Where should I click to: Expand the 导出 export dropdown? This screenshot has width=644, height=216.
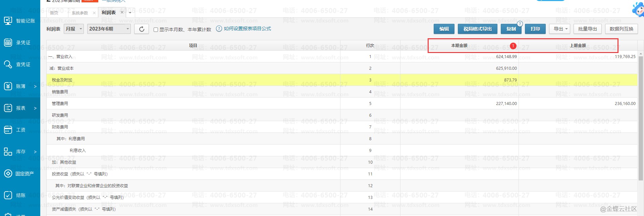(x=560, y=29)
